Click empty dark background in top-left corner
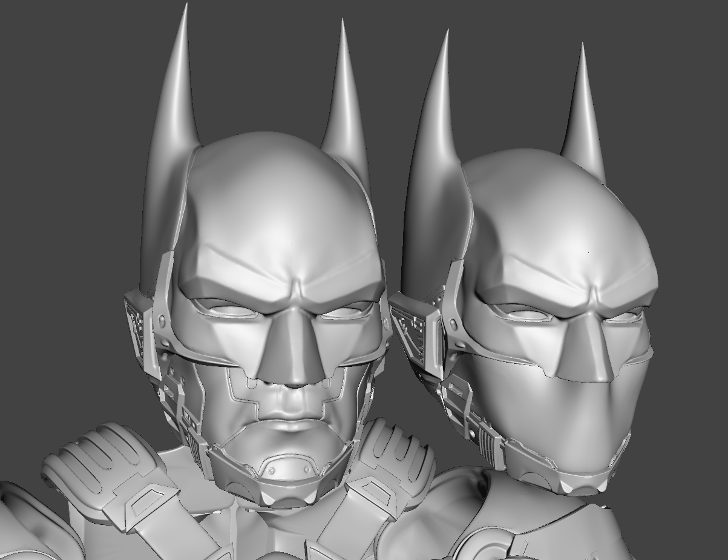Screen dimensions: 728x560 pos(48,48)
